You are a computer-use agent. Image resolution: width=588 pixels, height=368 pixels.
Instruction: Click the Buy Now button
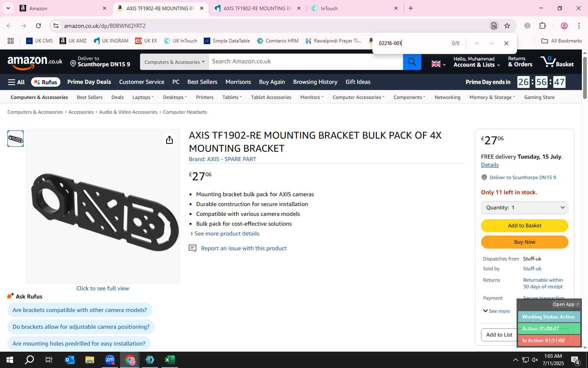point(524,242)
